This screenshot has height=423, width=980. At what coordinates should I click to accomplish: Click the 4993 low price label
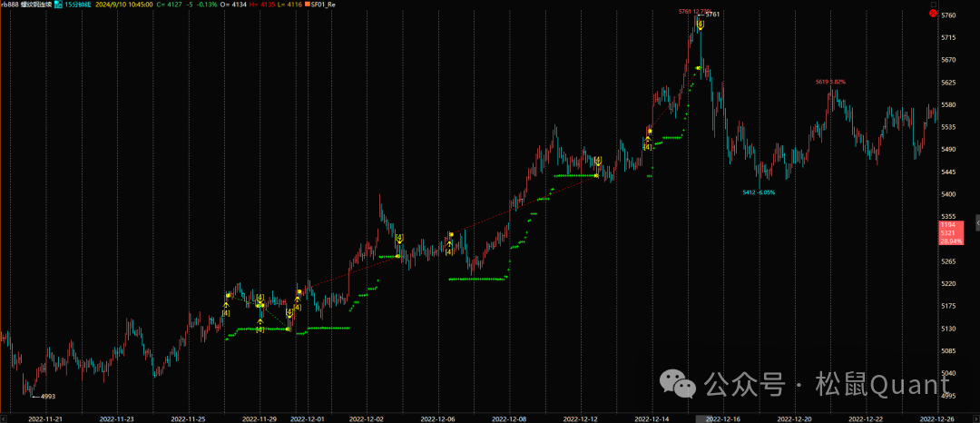(48, 396)
